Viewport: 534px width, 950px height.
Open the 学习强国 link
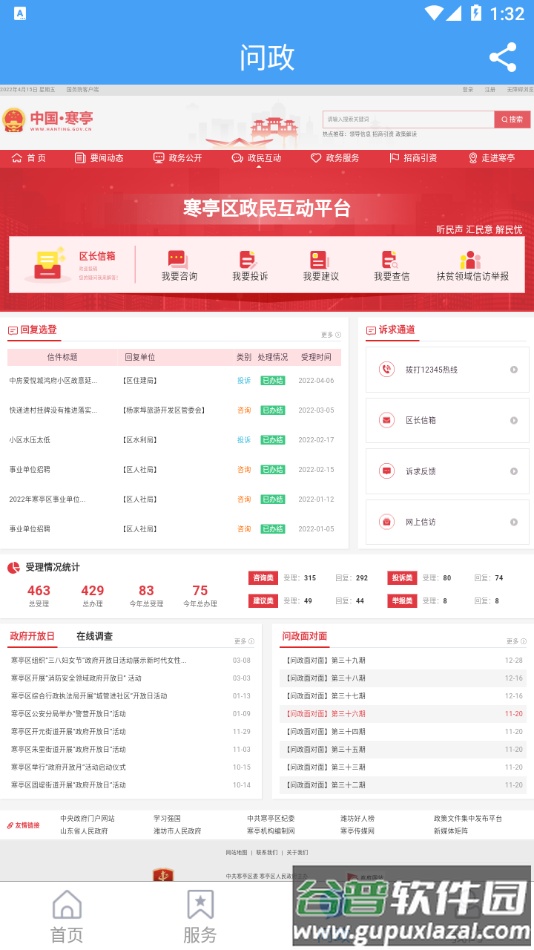pyautogui.click(x=167, y=819)
